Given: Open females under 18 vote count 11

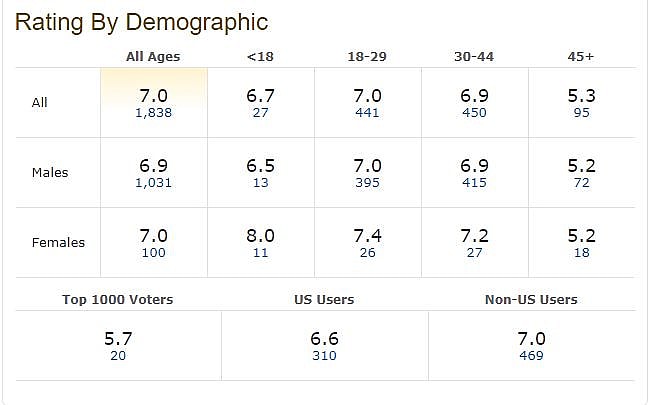Looking at the screenshot, I should 260,253.
